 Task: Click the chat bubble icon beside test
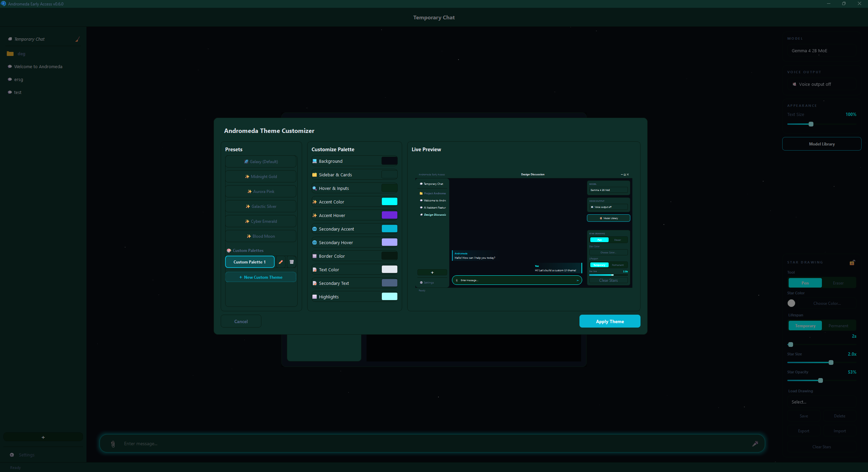(10, 92)
